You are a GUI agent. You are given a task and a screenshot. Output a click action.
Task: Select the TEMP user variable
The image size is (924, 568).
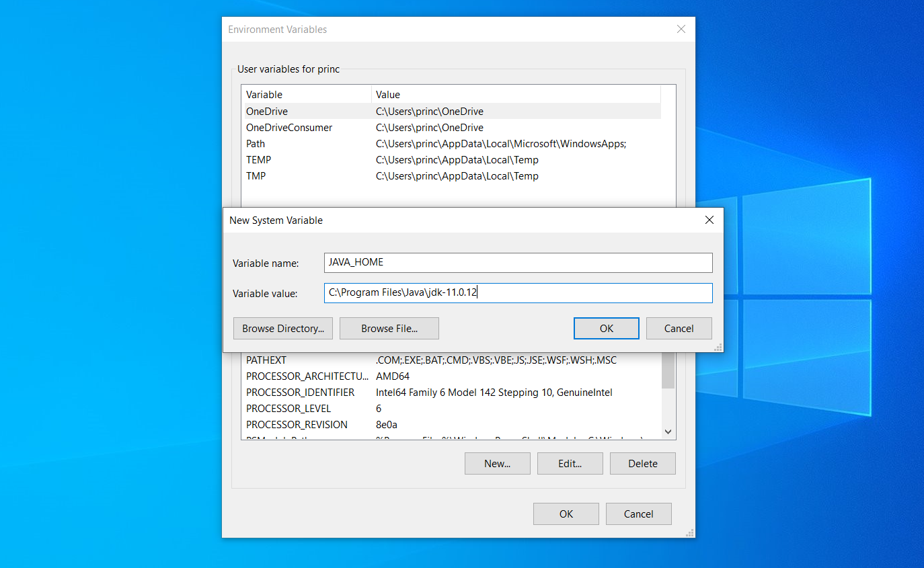(451, 160)
